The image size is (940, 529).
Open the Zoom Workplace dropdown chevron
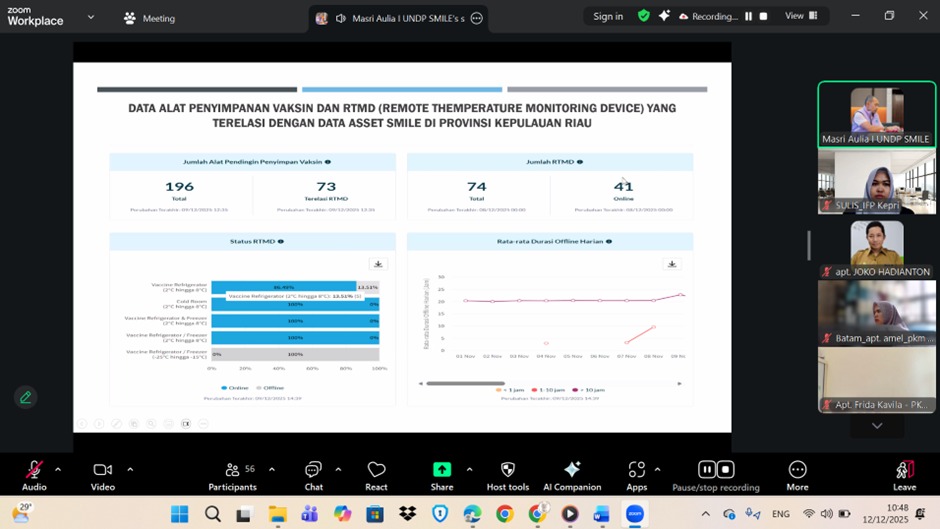coord(91,17)
